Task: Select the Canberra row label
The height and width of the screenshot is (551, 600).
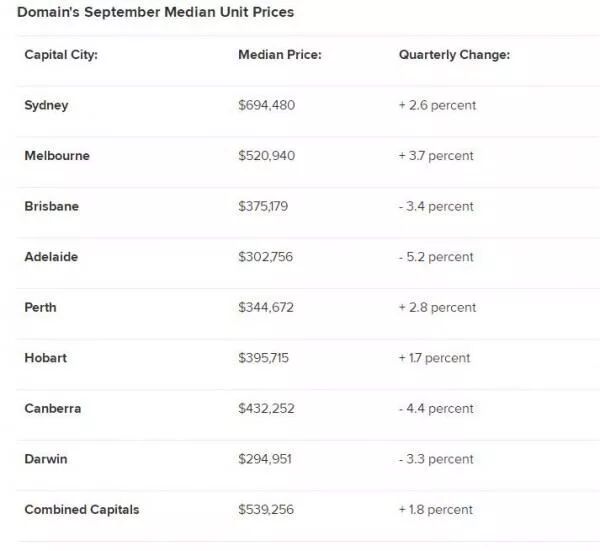Action: [53, 408]
